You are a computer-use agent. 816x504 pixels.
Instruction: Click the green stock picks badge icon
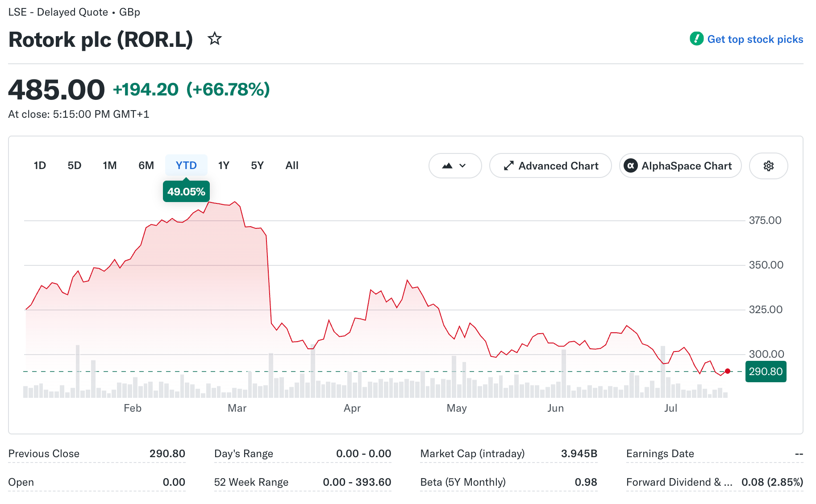[696, 39]
